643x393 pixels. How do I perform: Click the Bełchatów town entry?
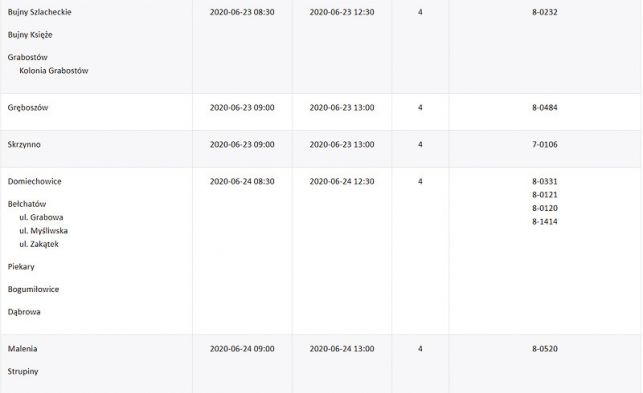27,204
